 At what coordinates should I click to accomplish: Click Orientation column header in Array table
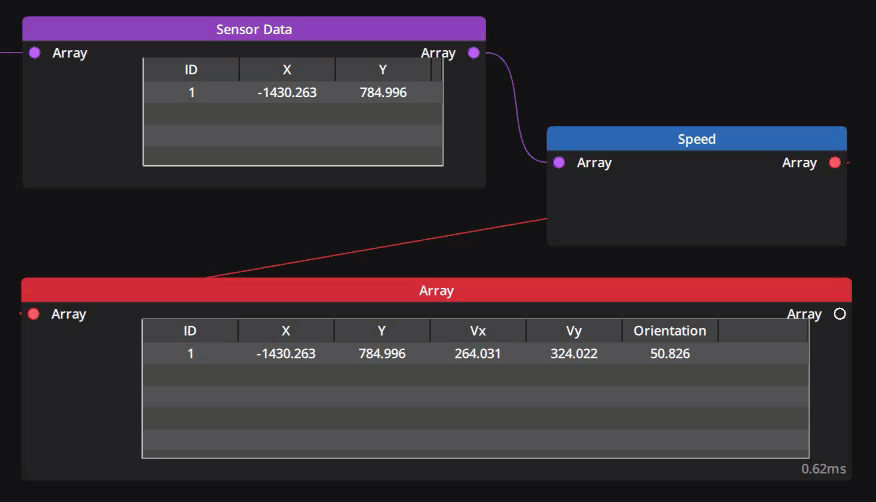coord(669,331)
